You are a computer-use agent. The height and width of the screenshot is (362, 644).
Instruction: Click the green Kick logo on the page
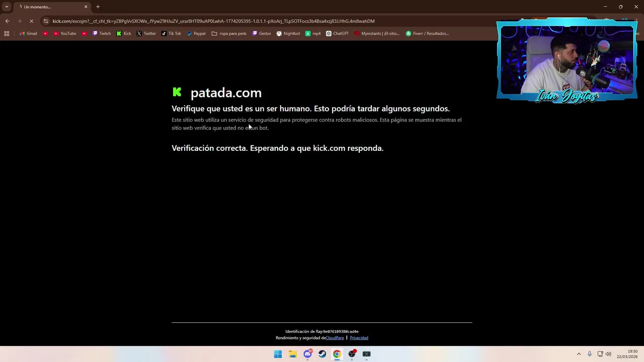[x=177, y=92]
